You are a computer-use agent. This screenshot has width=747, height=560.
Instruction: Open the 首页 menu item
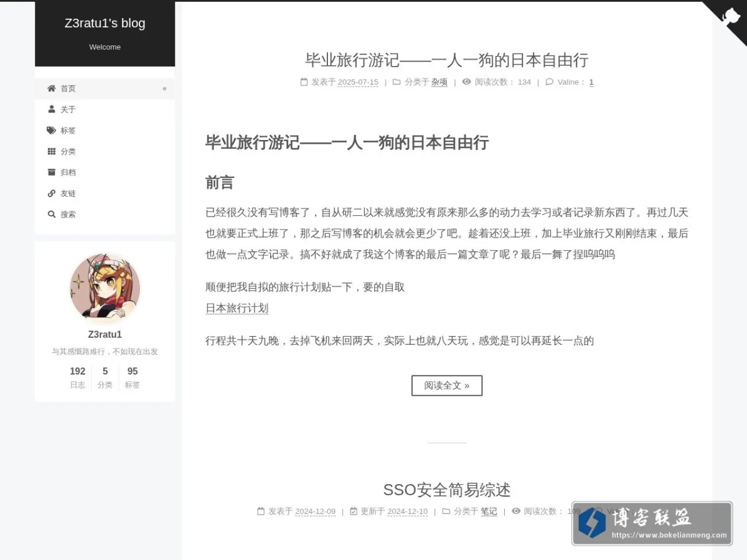105,88
